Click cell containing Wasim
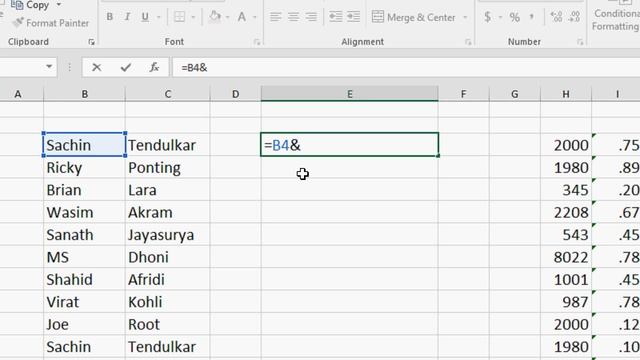The width and height of the screenshot is (640, 360). pyautogui.click(x=84, y=213)
